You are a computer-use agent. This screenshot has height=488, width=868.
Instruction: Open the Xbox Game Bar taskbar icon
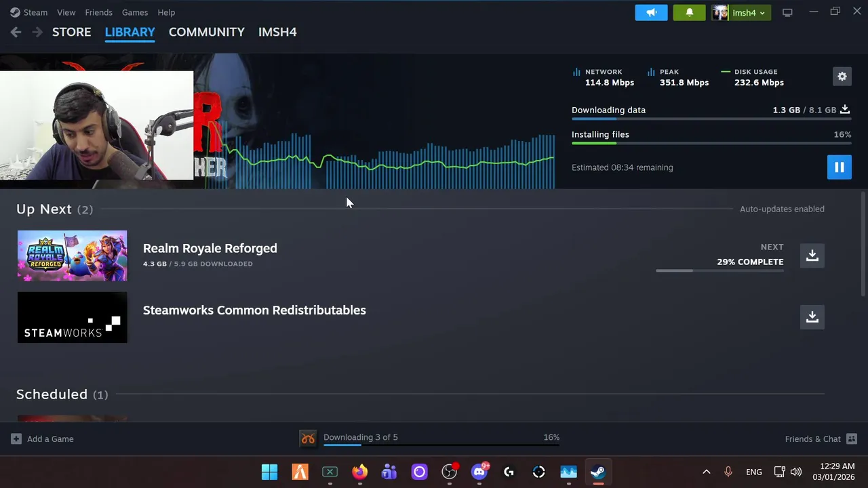pyautogui.click(x=330, y=472)
